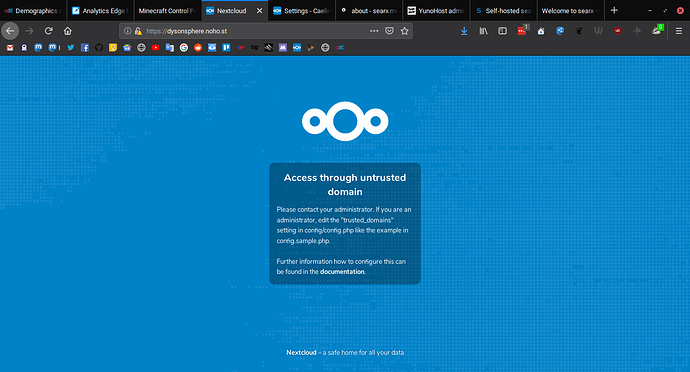Click the Nextcloud link in page footer
The height and width of the screenshot is (372, 690).
pyautogui.click(x=301, y=353)
